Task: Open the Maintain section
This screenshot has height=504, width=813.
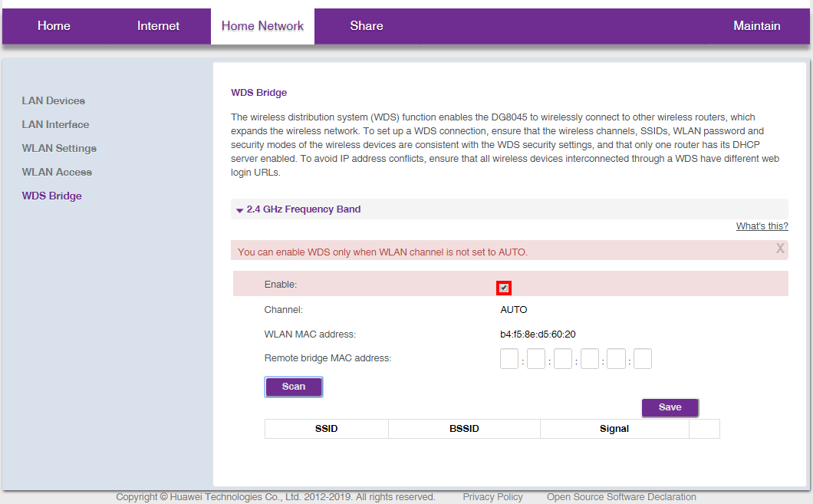Action: tap(756, 25)
